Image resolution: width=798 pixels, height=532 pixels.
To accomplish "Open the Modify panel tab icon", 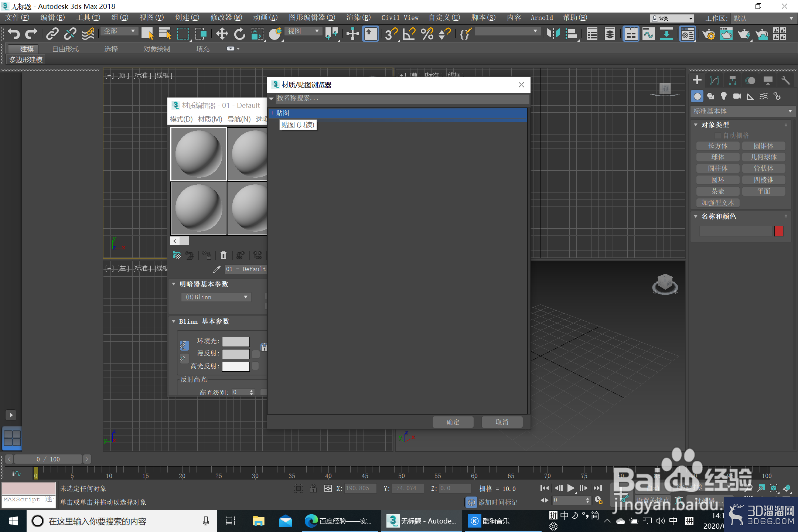I will click(x=715, y=81).
